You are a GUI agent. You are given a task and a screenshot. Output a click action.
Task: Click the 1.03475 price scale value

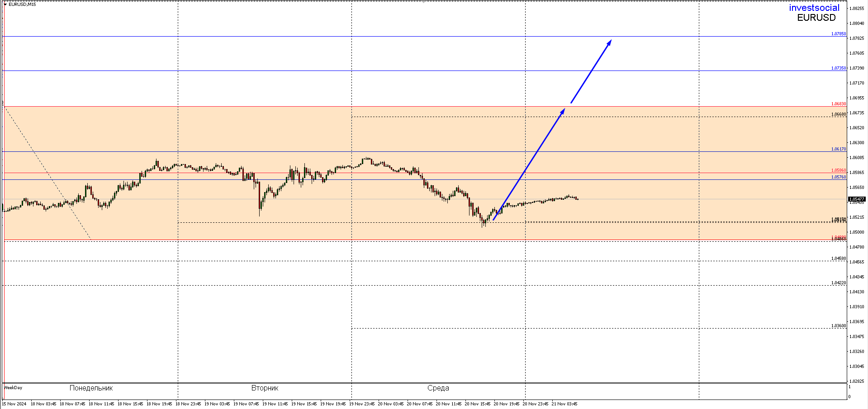[857, 336]
